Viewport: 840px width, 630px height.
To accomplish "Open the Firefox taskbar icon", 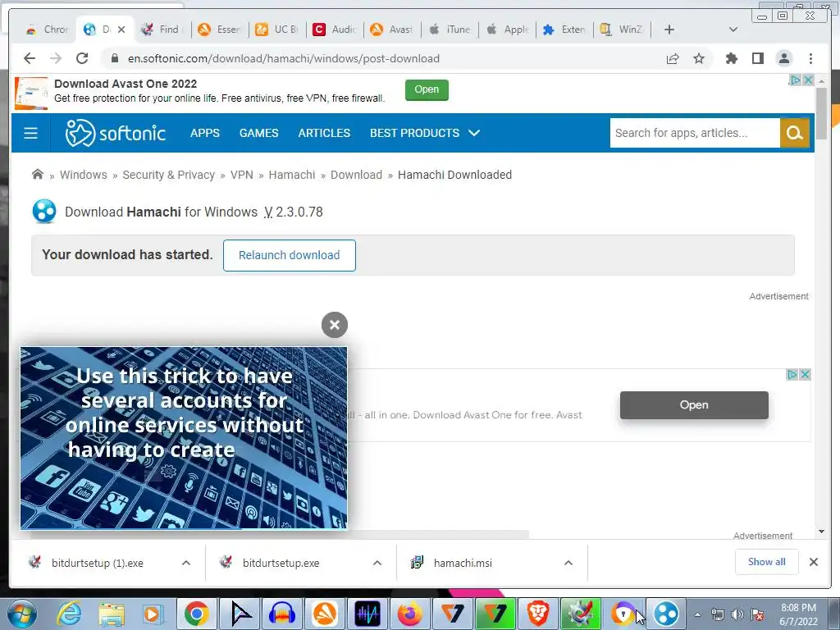I will point(409,614).
